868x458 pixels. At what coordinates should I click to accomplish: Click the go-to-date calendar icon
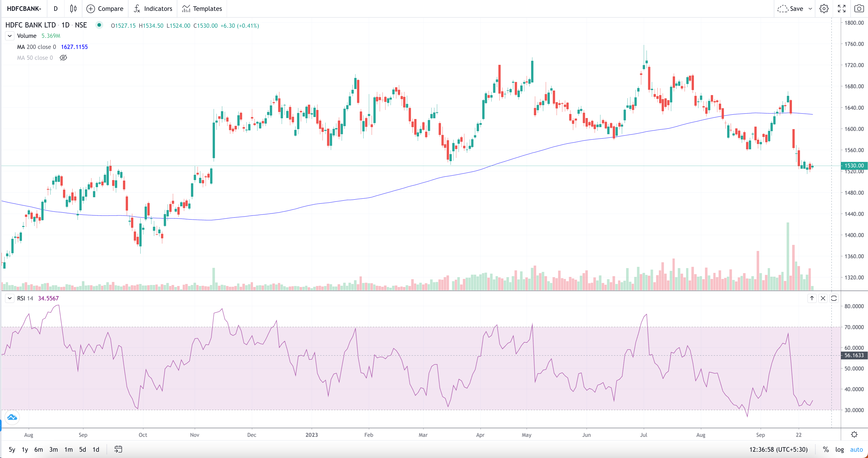118,449
